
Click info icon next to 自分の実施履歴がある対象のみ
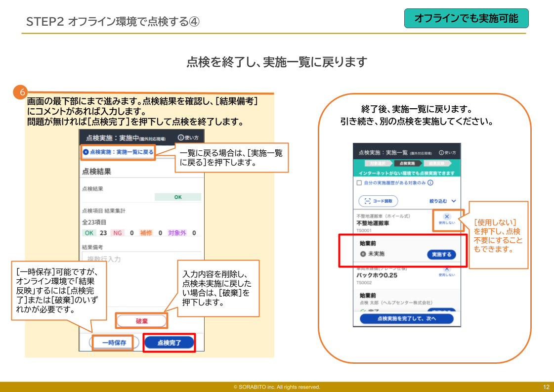pos(430,182)
